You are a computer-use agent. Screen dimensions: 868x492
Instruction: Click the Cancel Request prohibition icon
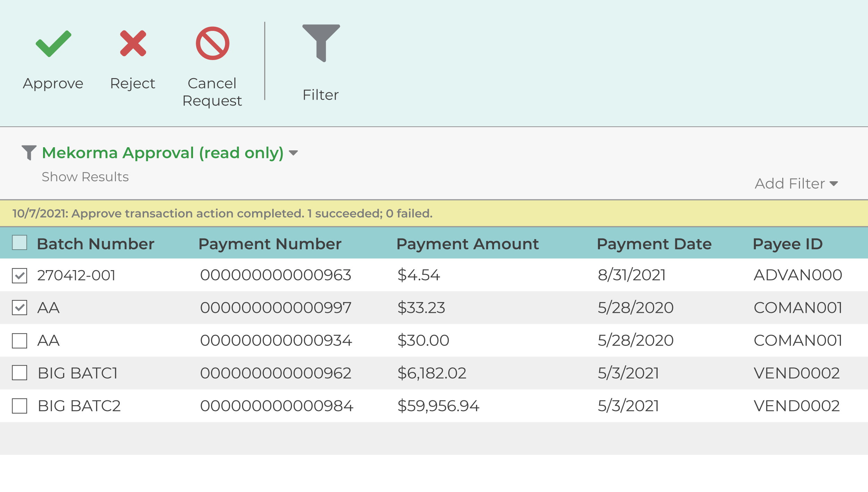pyautogui.click(x=212, y=43)
